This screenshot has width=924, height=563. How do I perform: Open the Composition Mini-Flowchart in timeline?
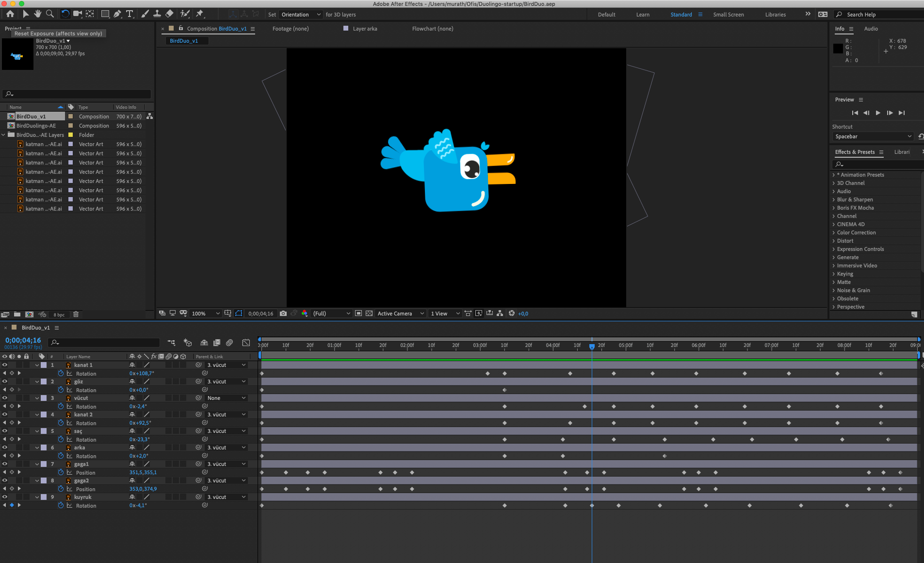171,343
